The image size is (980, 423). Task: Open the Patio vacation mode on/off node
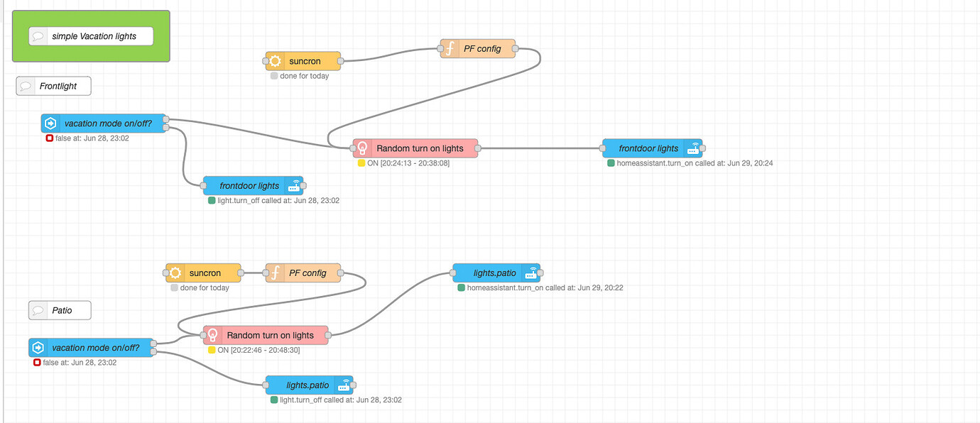(x=91, y=348)
